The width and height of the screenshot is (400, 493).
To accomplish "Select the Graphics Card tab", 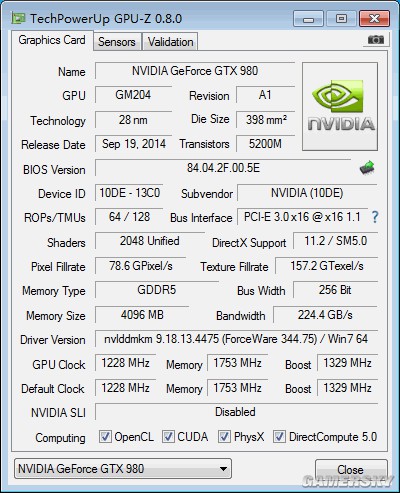I will pyautogui.click(x=52, y=40).
